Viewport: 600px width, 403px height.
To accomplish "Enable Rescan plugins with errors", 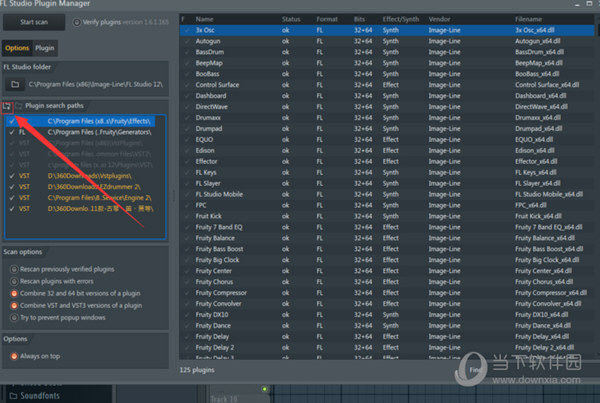I will point(14,281).
